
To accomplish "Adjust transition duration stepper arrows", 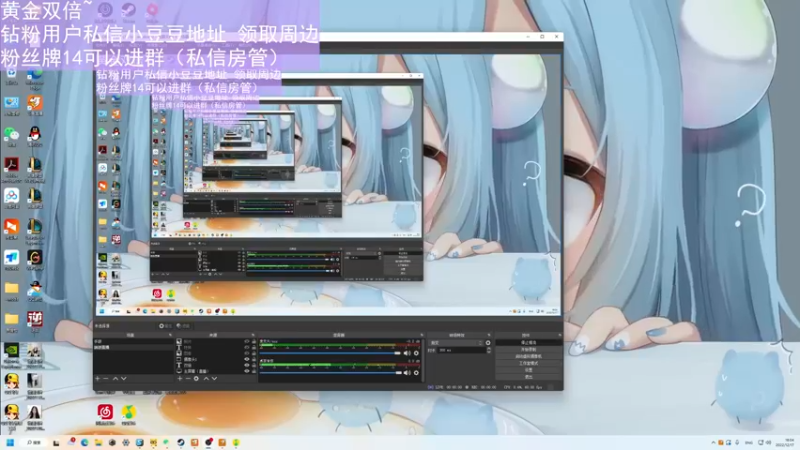I will click(x=489, y=350).
